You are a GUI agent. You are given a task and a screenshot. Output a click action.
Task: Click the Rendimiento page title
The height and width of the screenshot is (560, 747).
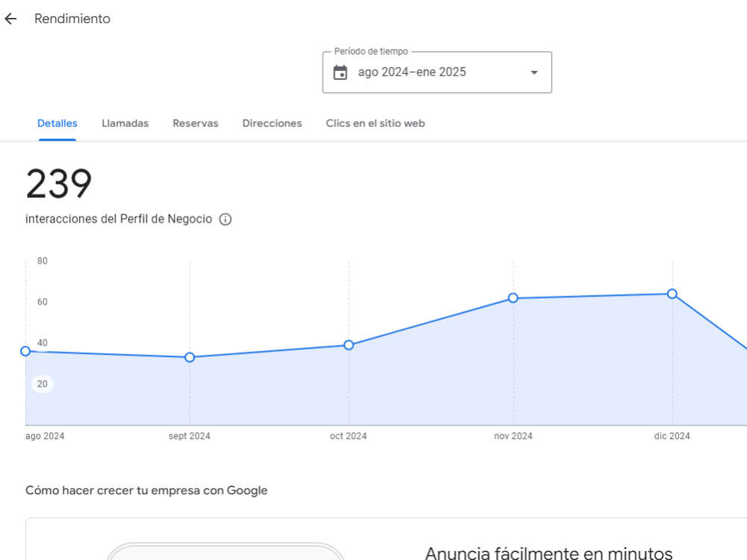[72, 19]
